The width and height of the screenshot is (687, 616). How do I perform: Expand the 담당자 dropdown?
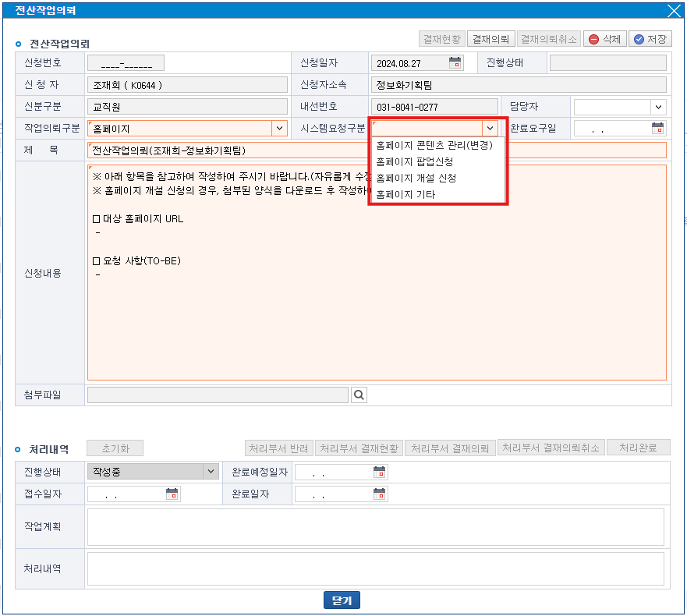(x=658, y=107)
